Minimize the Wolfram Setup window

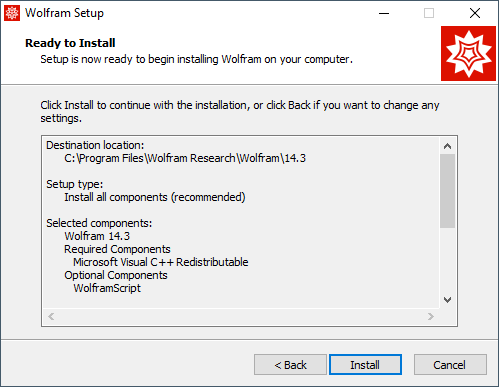[x=384, y=13]
